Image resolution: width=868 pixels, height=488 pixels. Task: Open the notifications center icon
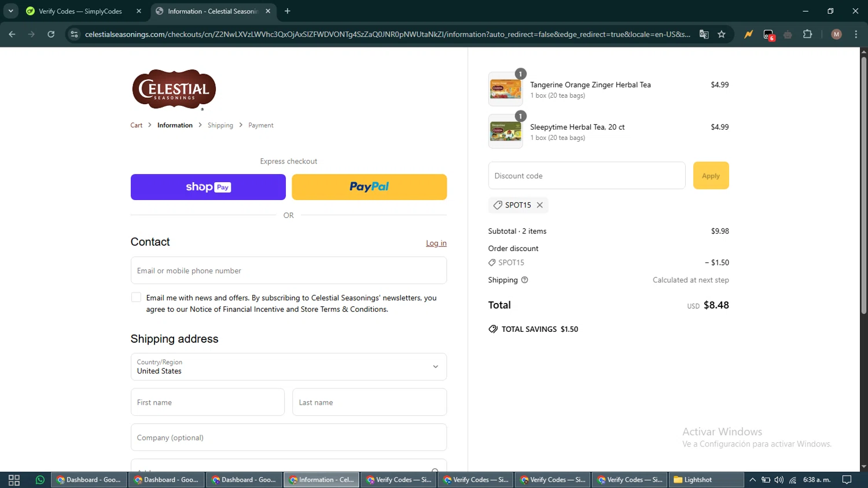tap(847, 480)
